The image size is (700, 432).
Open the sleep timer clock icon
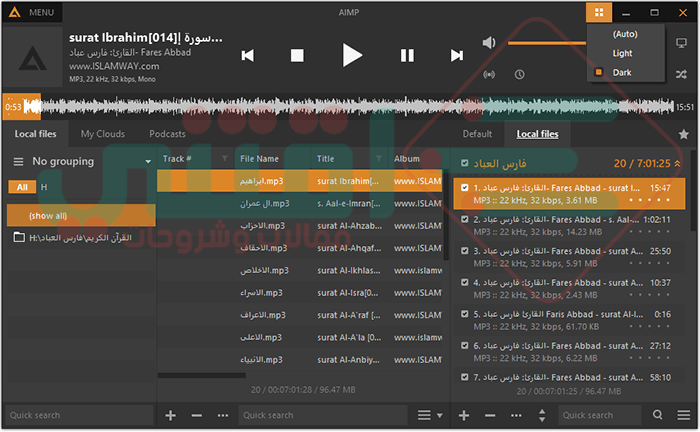[x=519, y=75]
